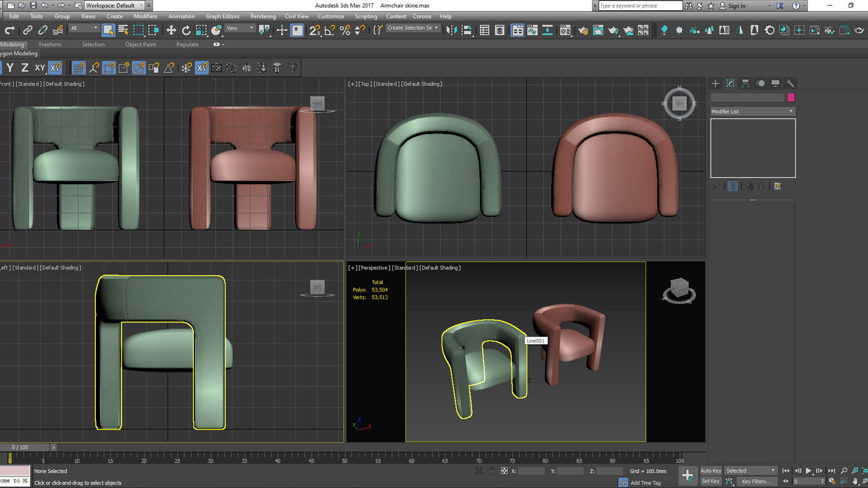Activate the Select and Link tool
Screen dimensions: 868x488
coord(28,30)
